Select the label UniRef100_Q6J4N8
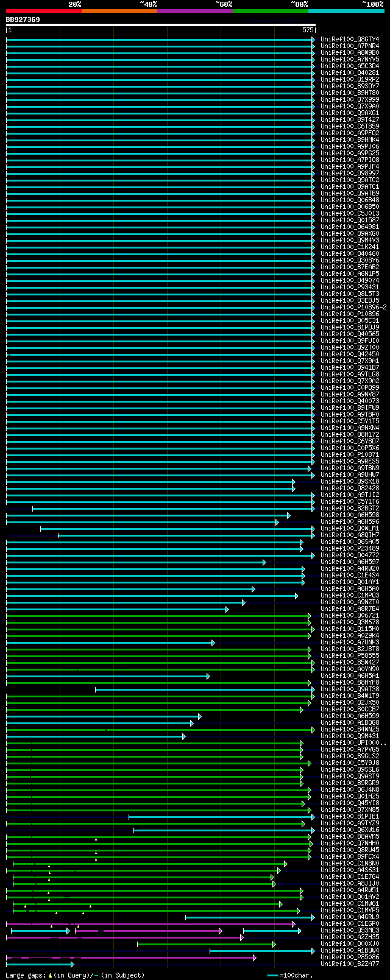 click(350, 790)
